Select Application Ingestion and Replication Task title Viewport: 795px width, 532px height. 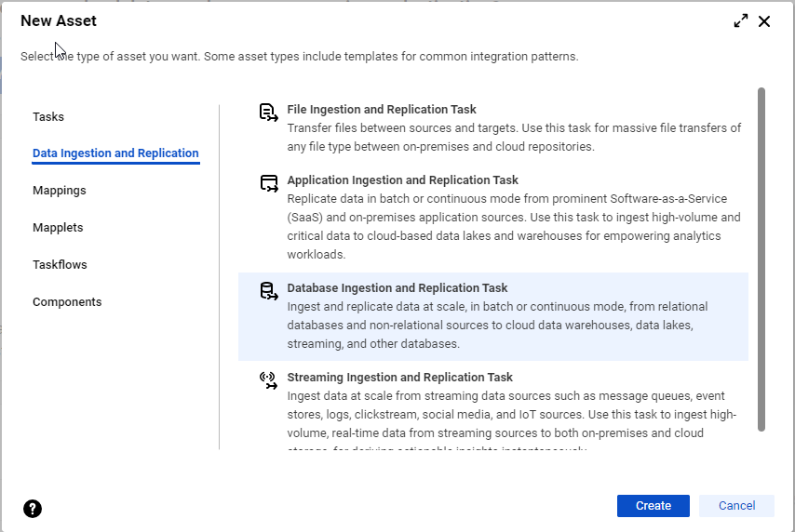pyautogui.click(x=402, y=180)
